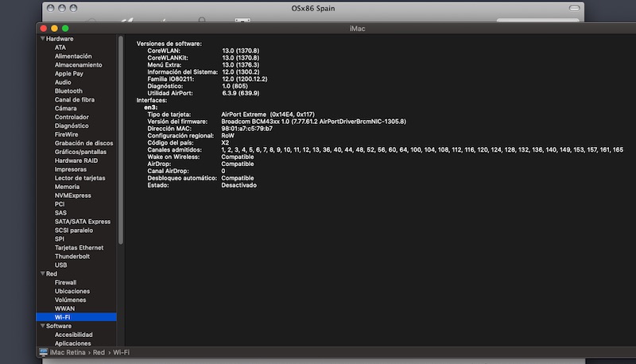Open Hardware RAID entry
The width and height of the screenshot is (636, 364).
tap(76, 161)
